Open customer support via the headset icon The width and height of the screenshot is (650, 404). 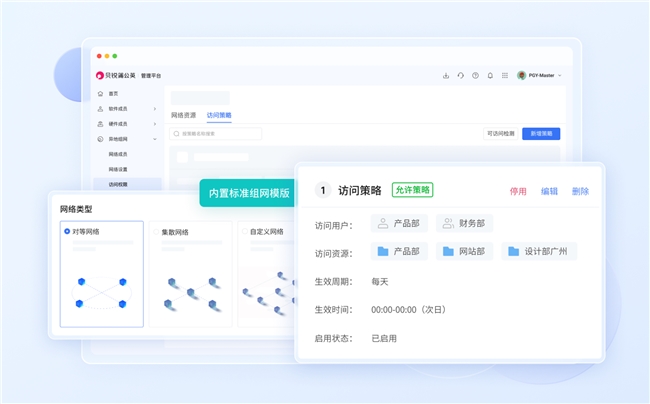[460, 75]
